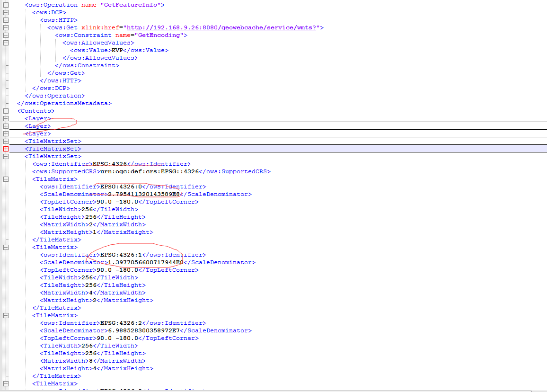Expand the third collapsed Layer node
This screenshot has height=392, width=547.
tap(6, 134)
